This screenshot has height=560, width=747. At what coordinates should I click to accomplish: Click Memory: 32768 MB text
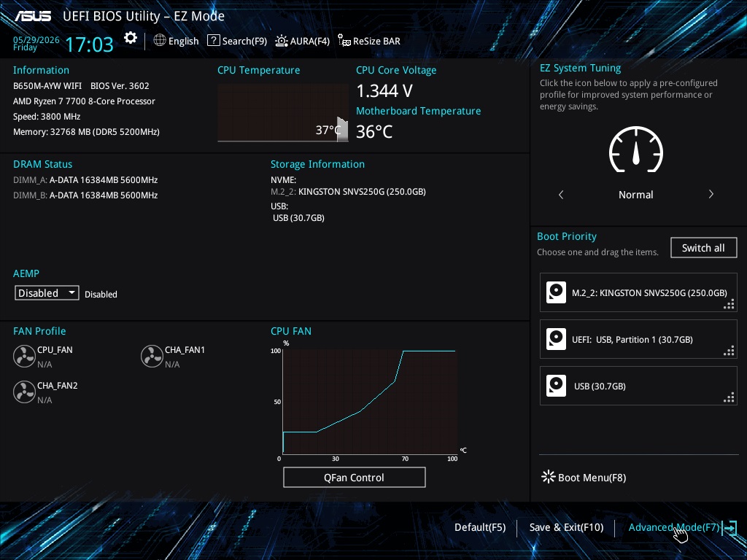click(86, 131)
